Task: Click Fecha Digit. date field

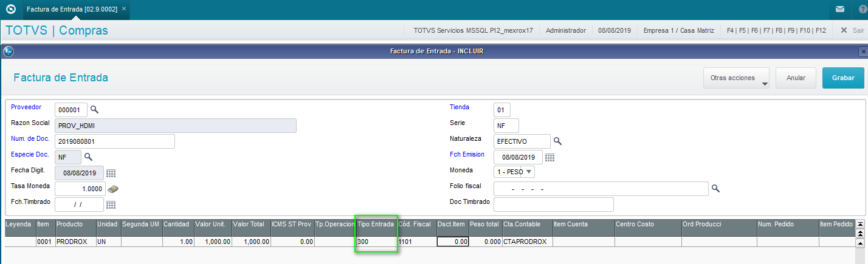Action: click(x=80, y=173)
